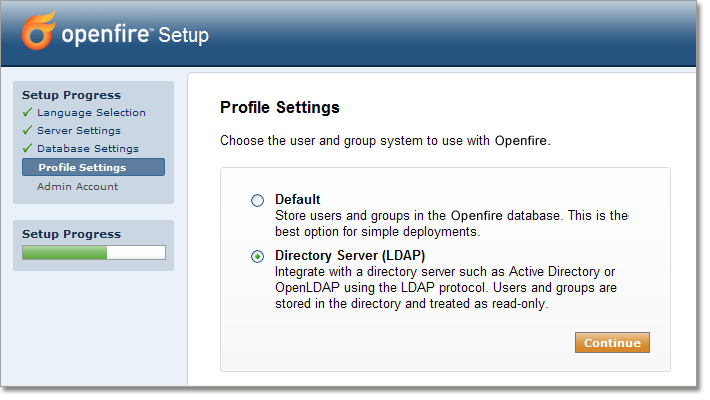Image resolution: width=710 pixels, height=400 pixels.
Task: Click the Openfire flame logo
Action: click(39, 32)
